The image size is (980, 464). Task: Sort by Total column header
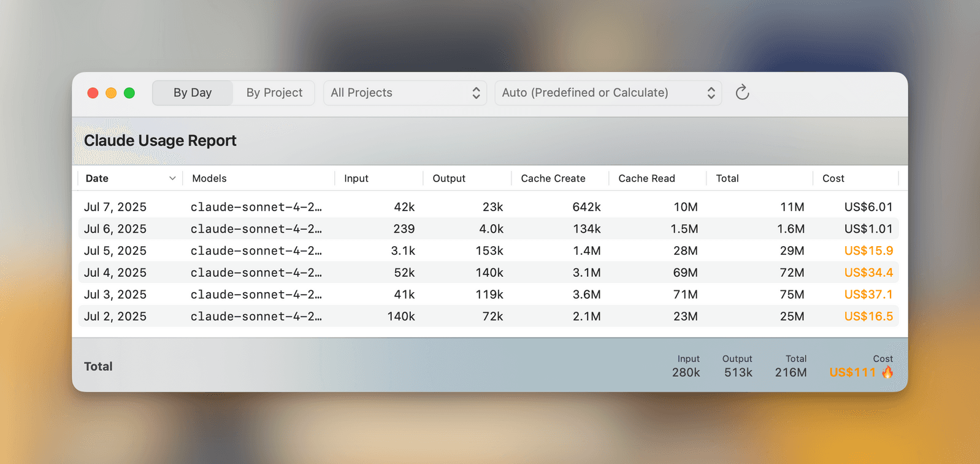[x=727, y=179]
